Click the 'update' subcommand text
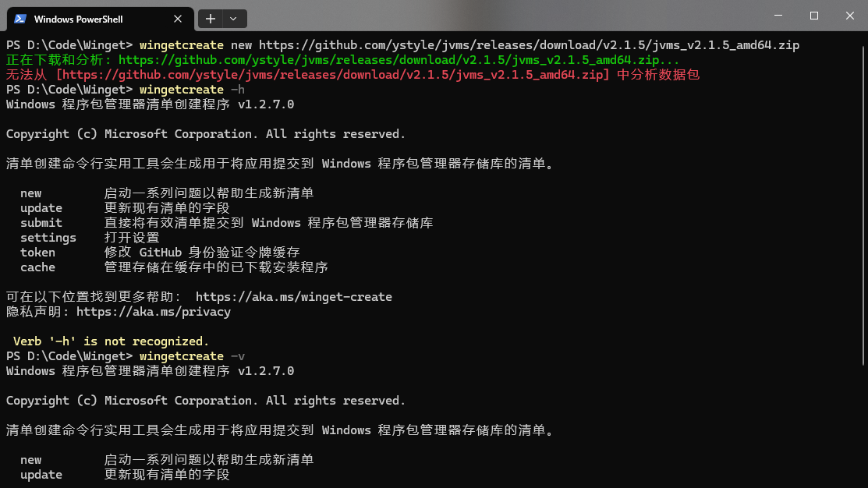 (x=41, y=207)
